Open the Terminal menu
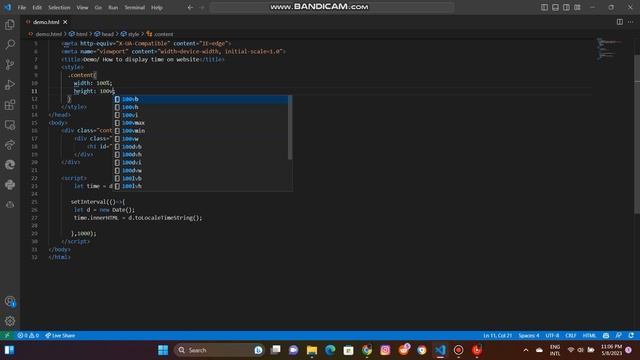 pyautogui.click(x=135, y=7)
